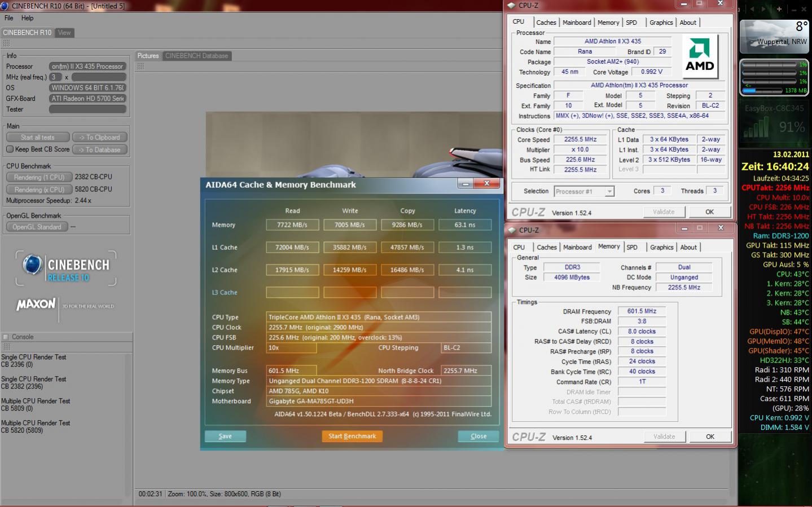
Task: Toggle the Console checkbox
Action: [6, 337]
